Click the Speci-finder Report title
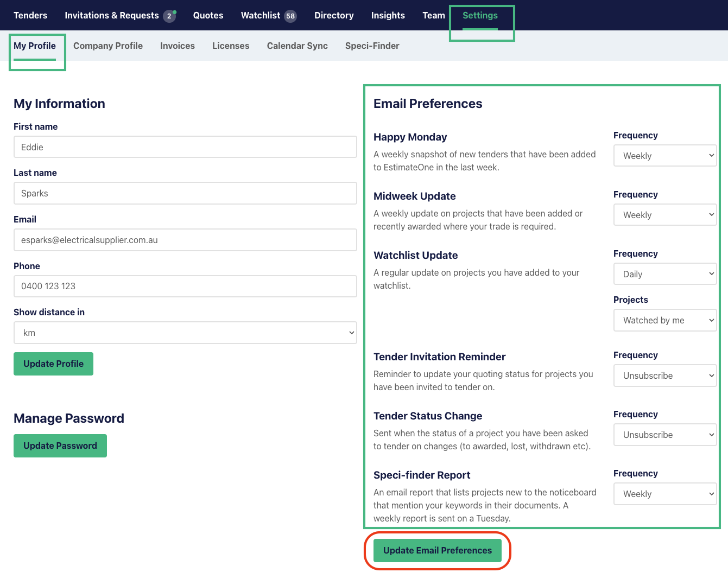This screenshot has width=728, height=579. click(x=422, y=475)
